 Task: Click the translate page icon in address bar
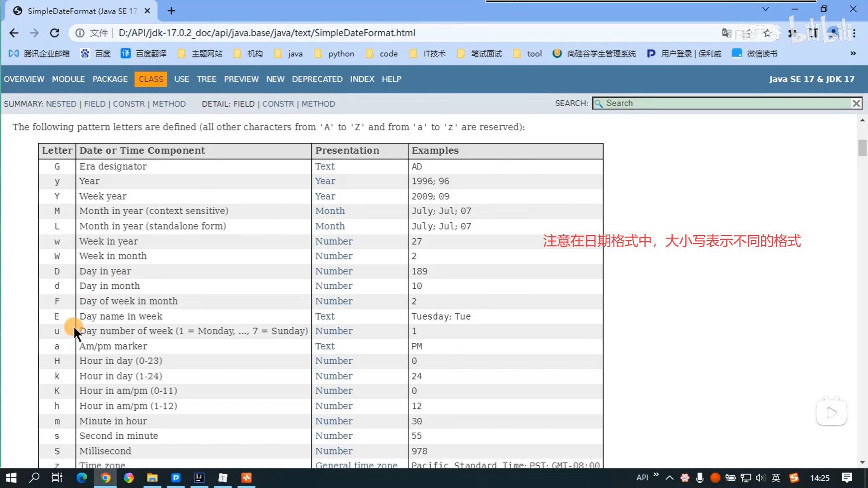pyautogui.click(x=726, y=33)
